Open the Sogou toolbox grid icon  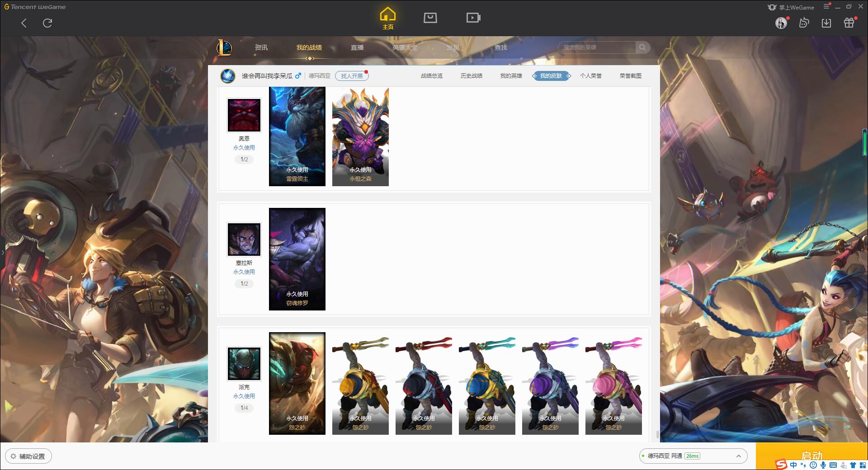point(863,465)
